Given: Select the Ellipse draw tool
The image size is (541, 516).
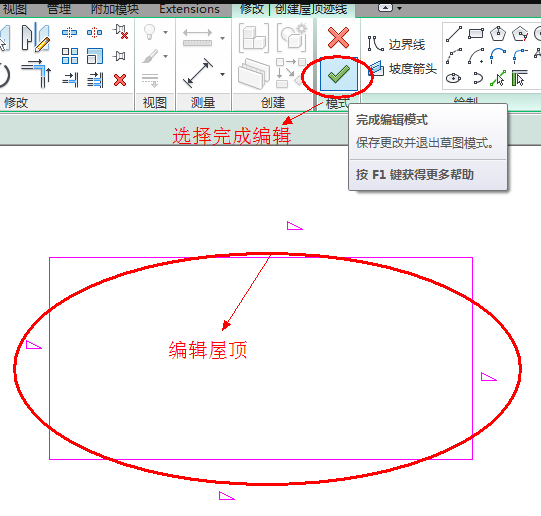Looking at the screenshot, I should pos(453,78).
